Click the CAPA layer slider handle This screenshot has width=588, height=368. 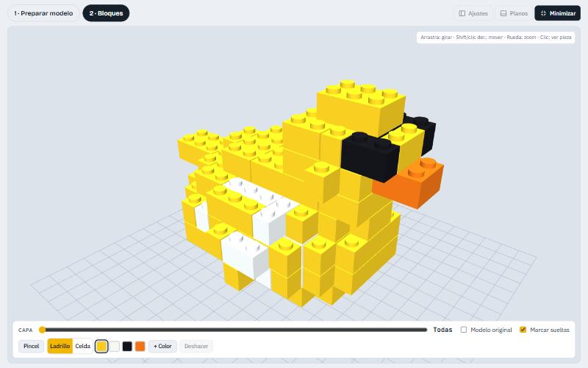tap(43, 330)
